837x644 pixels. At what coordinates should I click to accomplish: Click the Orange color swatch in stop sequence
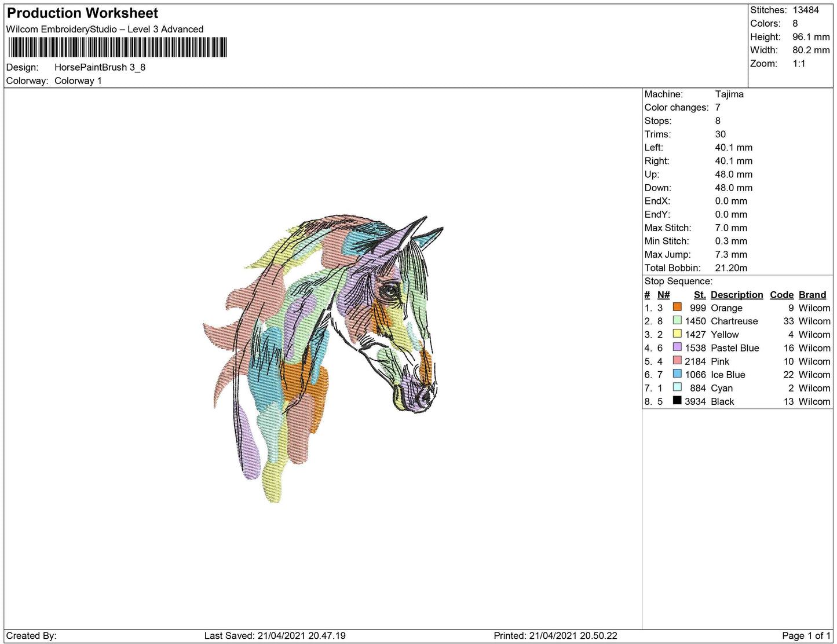tap(676, 308)
